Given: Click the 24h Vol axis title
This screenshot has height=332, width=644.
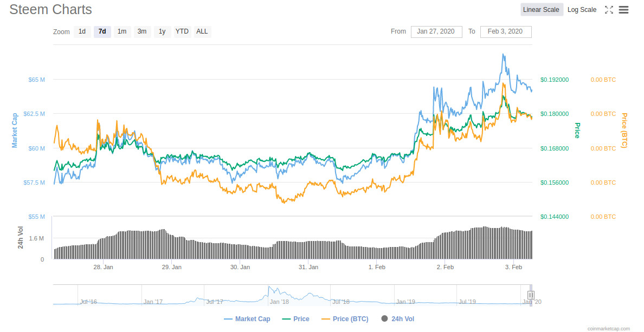Looking at the screenshot, I should 20,238.
